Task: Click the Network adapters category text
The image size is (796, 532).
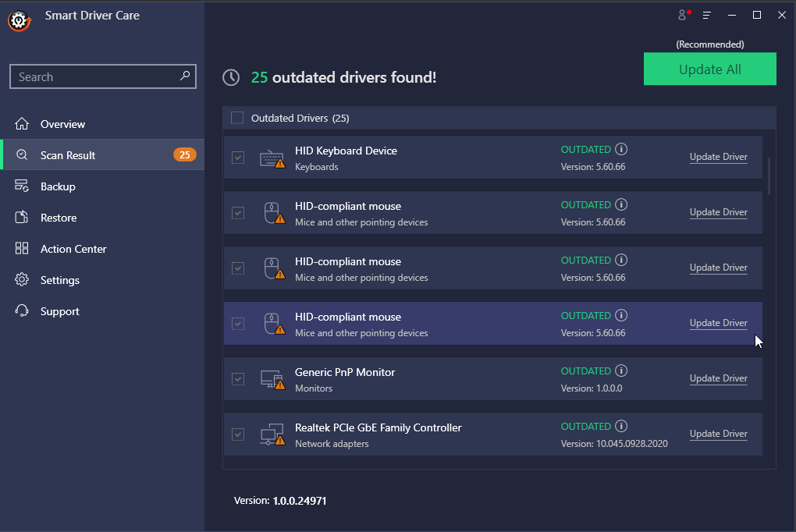Action: coord(332,444)
